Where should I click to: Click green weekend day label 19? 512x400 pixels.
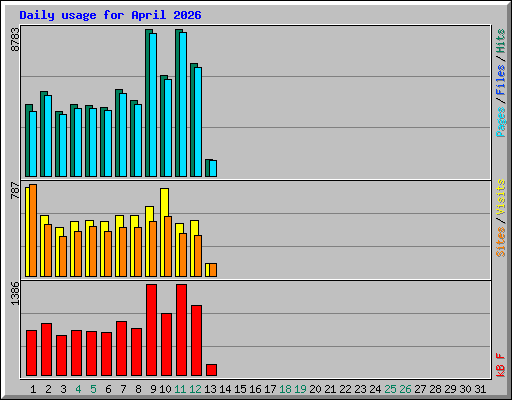pos(300,389)
